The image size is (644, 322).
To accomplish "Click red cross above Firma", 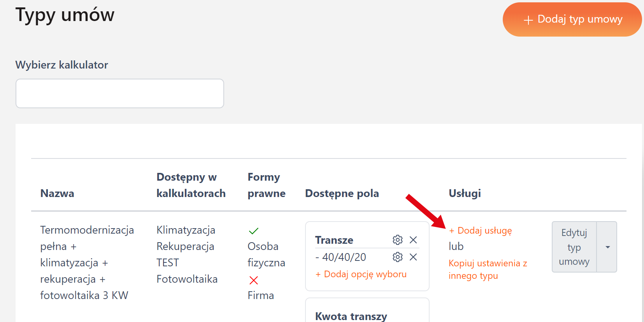I will 253,280.
